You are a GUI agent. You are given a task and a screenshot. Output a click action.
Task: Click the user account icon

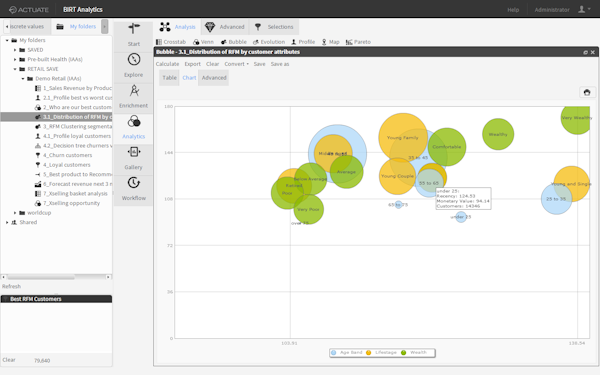(581, 9)
